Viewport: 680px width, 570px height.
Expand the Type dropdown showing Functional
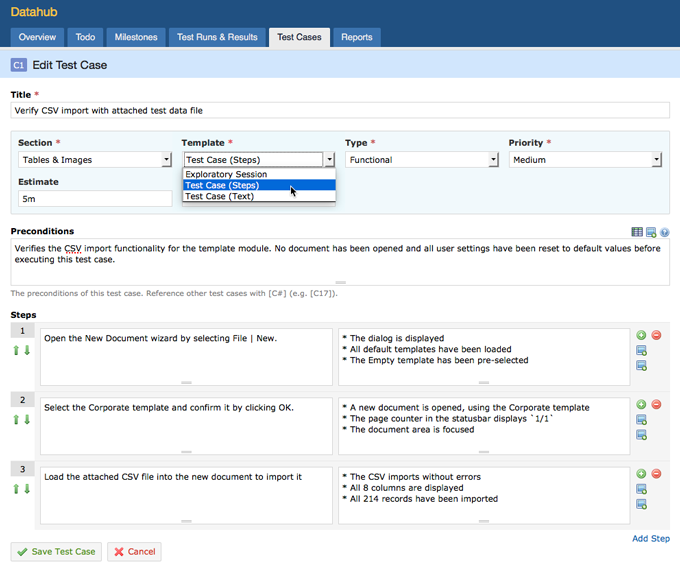pos(421,160)
